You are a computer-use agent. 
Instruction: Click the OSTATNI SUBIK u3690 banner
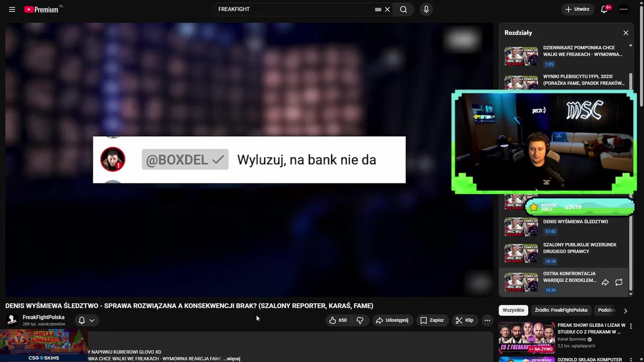[580, 207]
